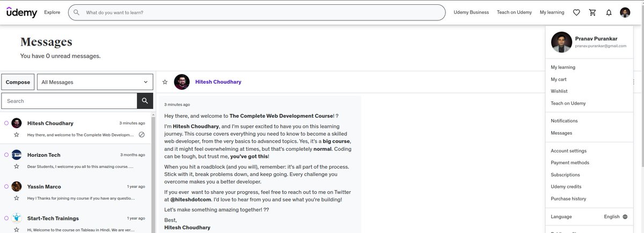Click the magnifier icon in top search bar
Screen dimensions: 644x233
pos(77,12)
